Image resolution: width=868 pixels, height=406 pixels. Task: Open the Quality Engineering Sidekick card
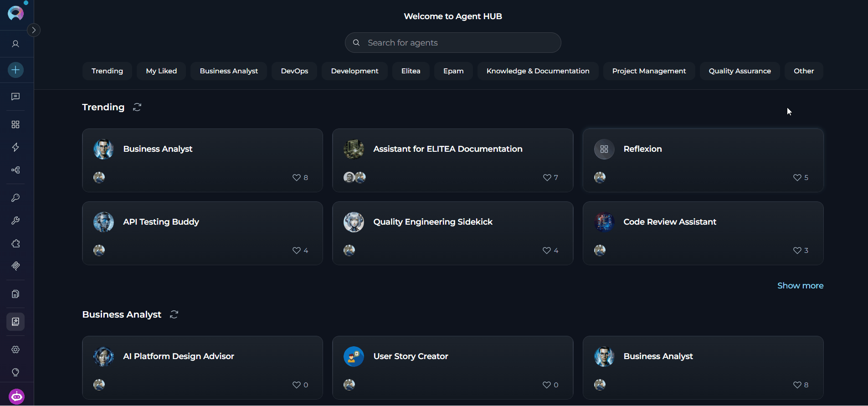click(x=452, y=233)
